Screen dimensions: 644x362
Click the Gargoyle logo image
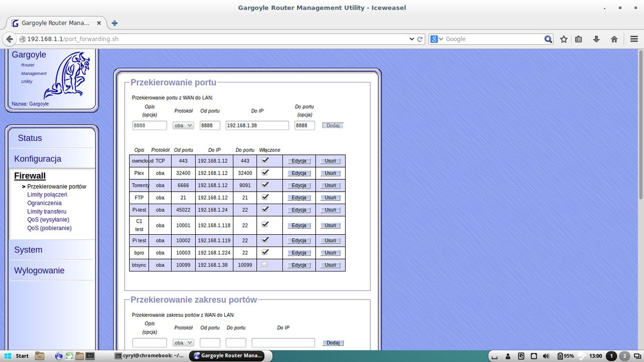[x=66, y=75]
